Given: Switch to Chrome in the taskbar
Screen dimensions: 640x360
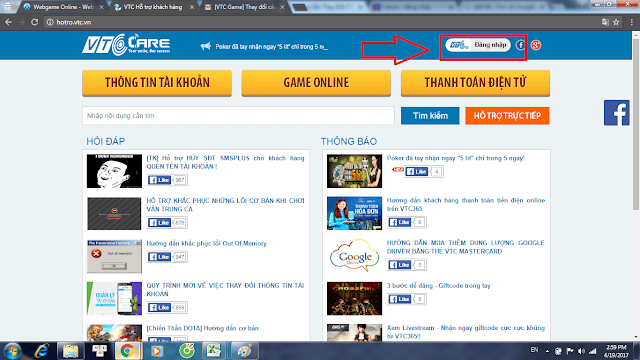Looking at the screenshot, I should click(127, 351).
